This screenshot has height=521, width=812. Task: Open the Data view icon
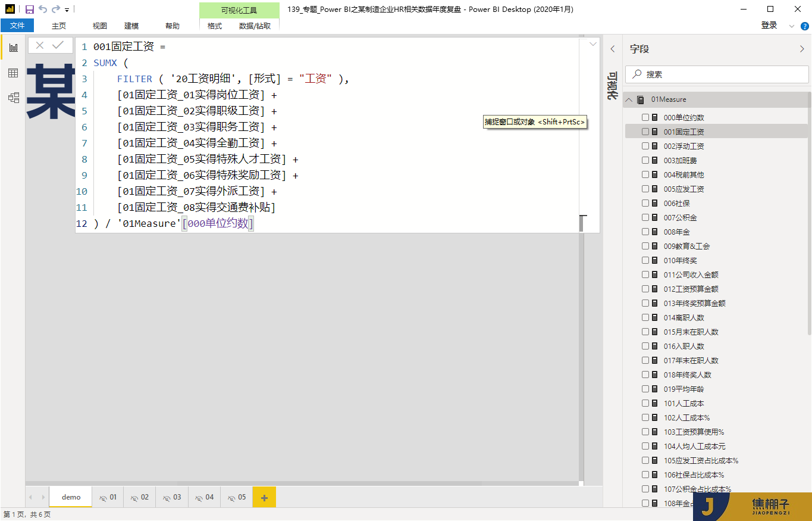tap(13, 73)
